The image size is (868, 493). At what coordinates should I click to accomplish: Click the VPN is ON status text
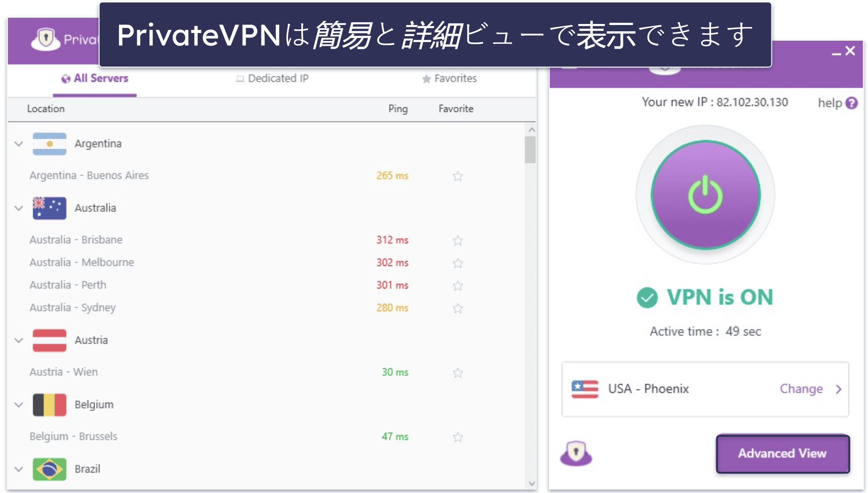coord(720,298)
